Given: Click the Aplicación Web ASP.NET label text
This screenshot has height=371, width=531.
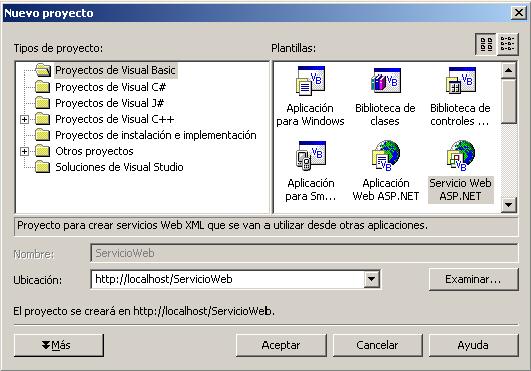Looking at the screenshot, I should [386, 190].
